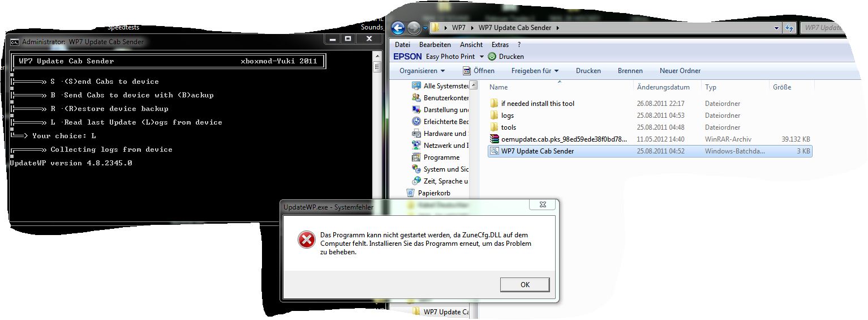Open the Extras menu
The height and width of the screenshot is (320, 868).
click(500, 45)
